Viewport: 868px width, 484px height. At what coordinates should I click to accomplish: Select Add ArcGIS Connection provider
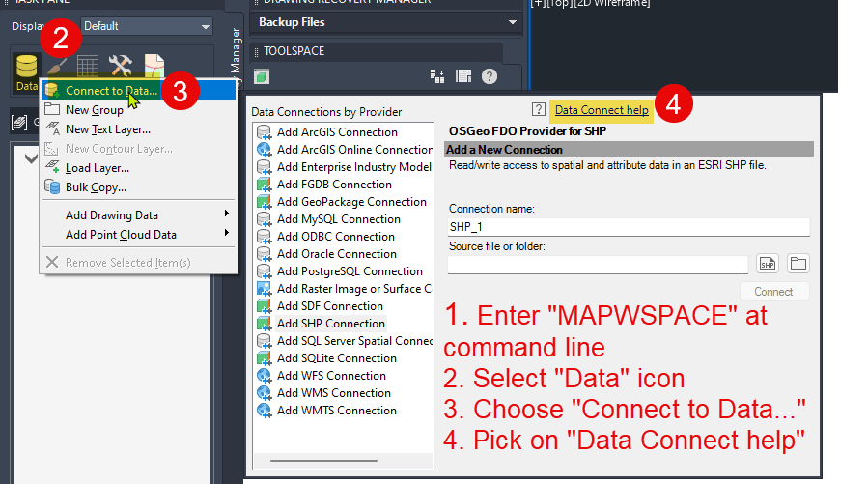pos(337,131)
